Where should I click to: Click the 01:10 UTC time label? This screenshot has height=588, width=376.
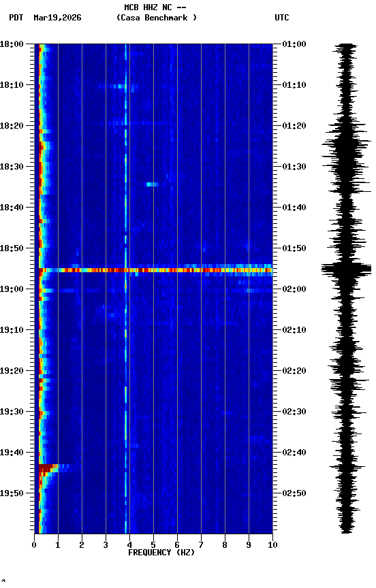294,85
